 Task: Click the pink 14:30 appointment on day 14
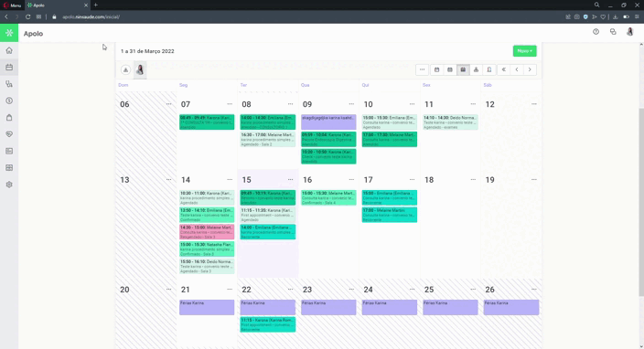207,232
